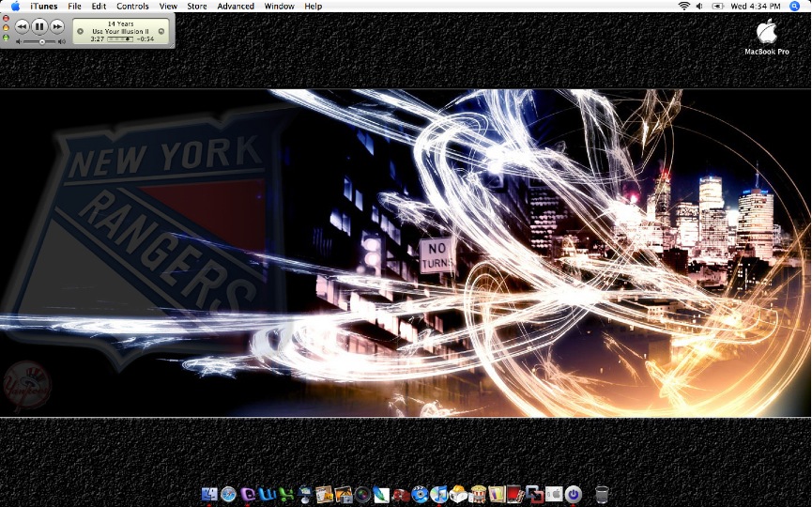Switch to iTunes via its Dock icon
Viewport: 812px width, 507px height.
coord(439,494)
